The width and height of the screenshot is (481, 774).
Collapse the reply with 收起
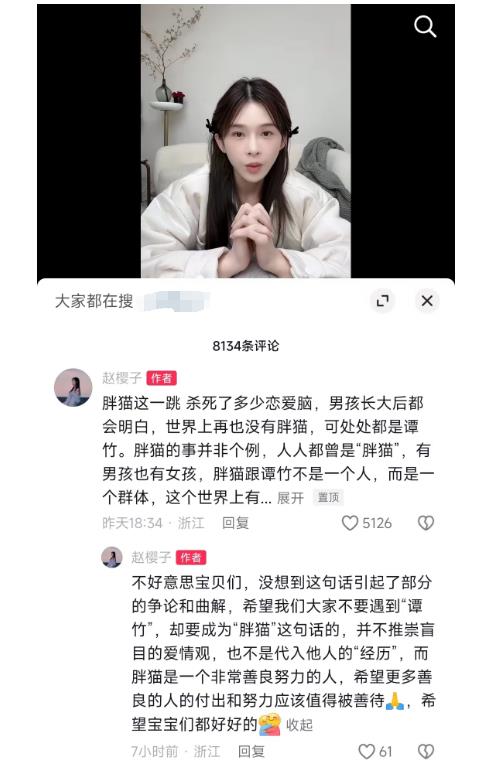tap(299, 725)
